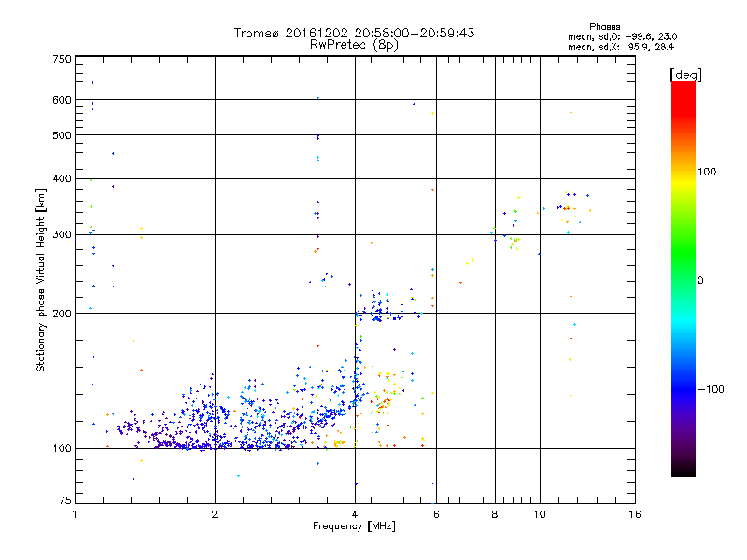Click the frequency axis tick label "4"
747x560 pixels.
[355, 514]
